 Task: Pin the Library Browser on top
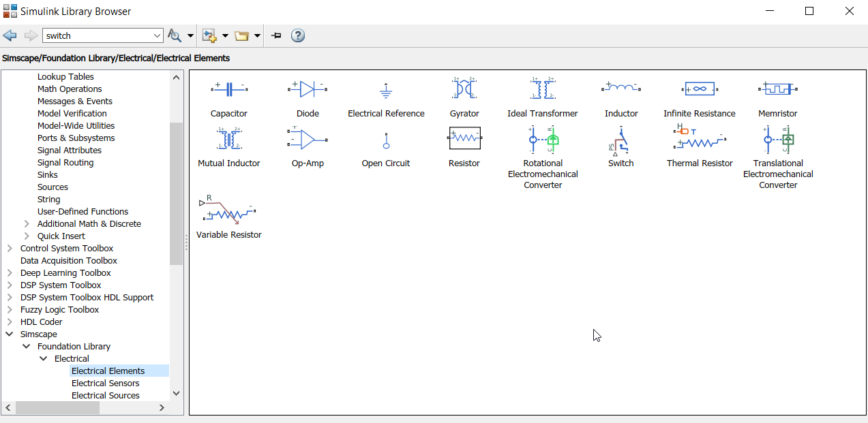tap(276, 35)
